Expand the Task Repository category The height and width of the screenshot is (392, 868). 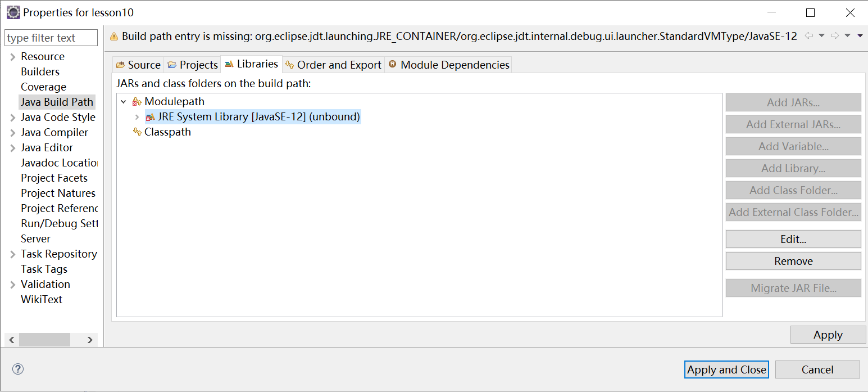click(12, 254)
